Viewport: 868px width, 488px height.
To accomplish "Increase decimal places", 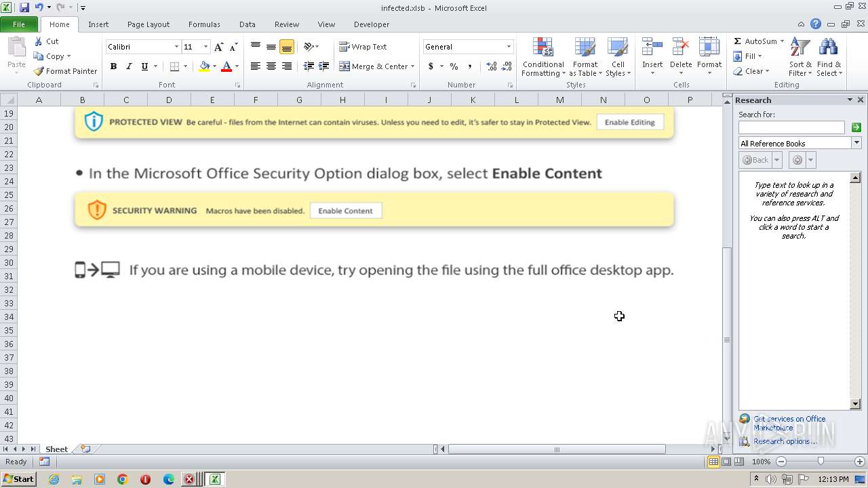I will [491, 66].
